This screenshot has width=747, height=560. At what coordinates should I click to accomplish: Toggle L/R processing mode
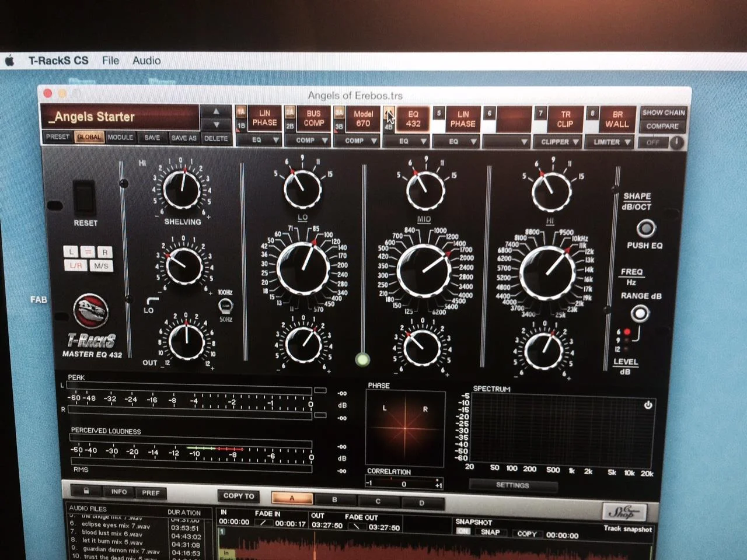coord(76,265)
